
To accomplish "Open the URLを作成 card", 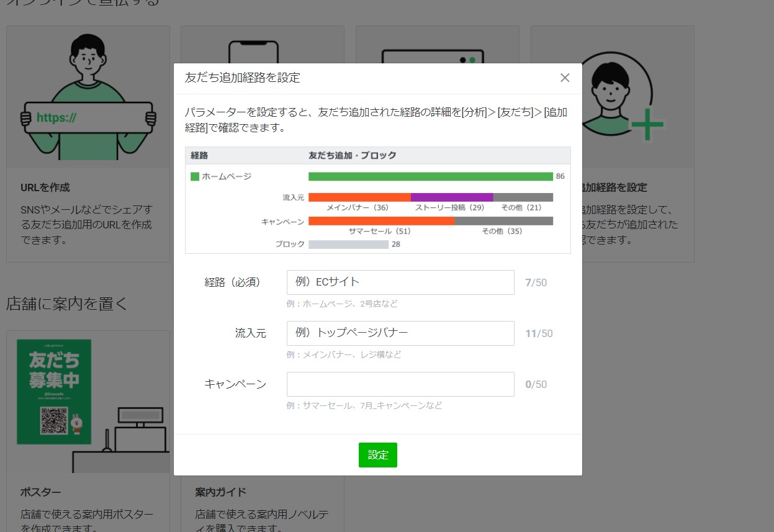I will [88, 187].
